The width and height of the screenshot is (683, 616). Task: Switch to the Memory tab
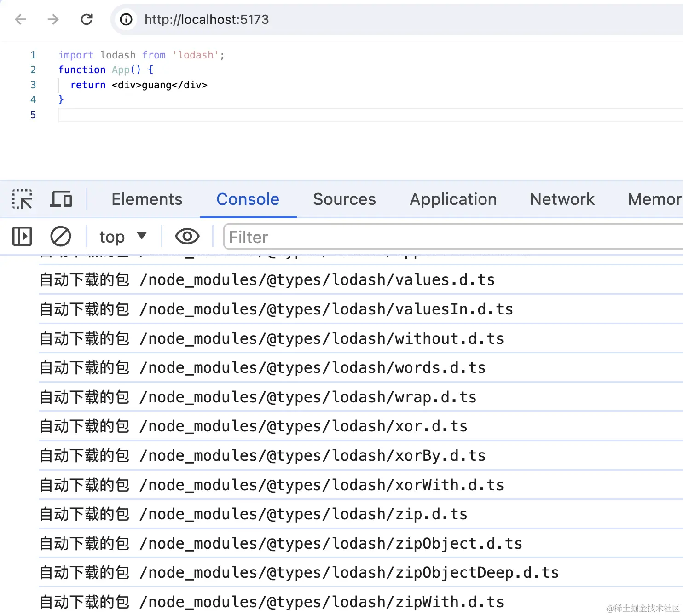[x=654, y=199]
